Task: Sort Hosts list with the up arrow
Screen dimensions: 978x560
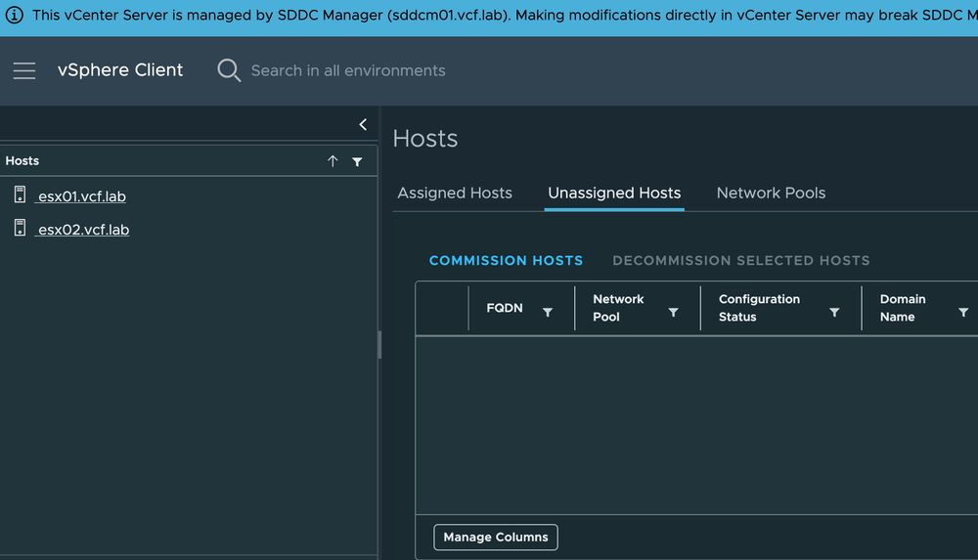Action: pyautogui.click(x=333, y=161)
